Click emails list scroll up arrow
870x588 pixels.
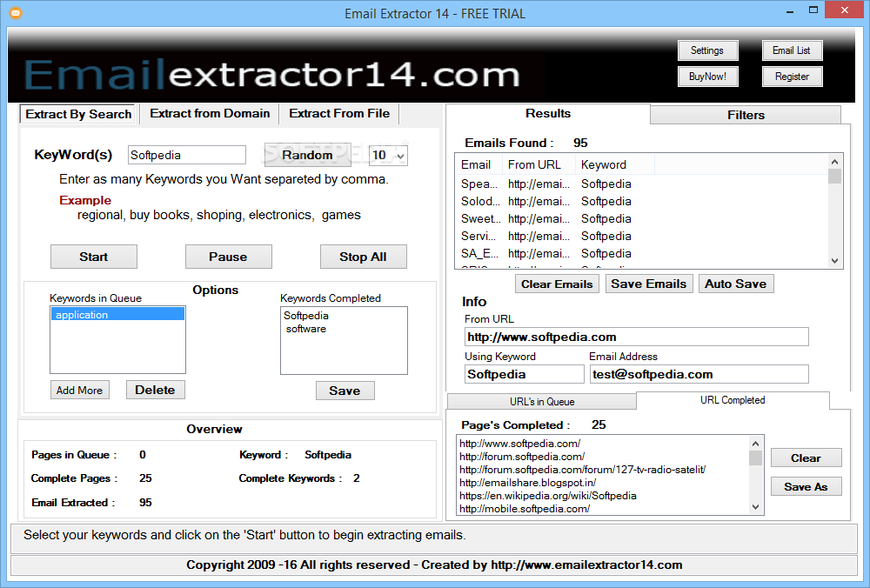coord(834,162)
